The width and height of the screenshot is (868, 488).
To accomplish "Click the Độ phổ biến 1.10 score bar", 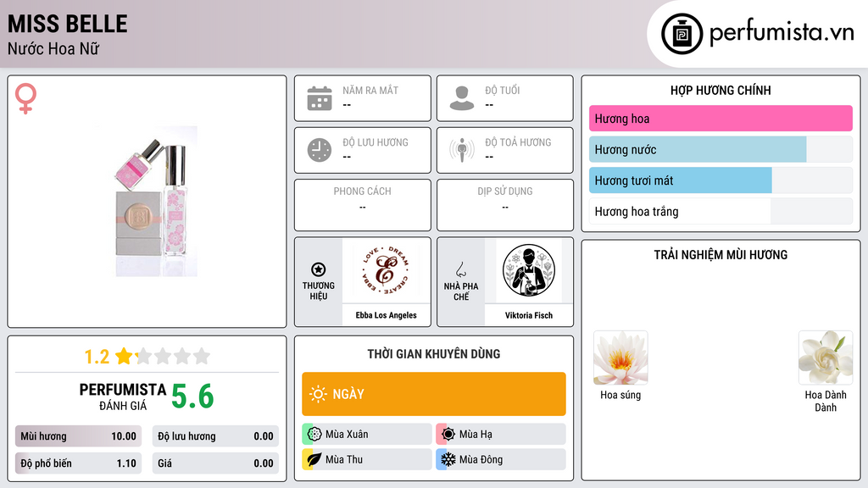I will 78,463.
